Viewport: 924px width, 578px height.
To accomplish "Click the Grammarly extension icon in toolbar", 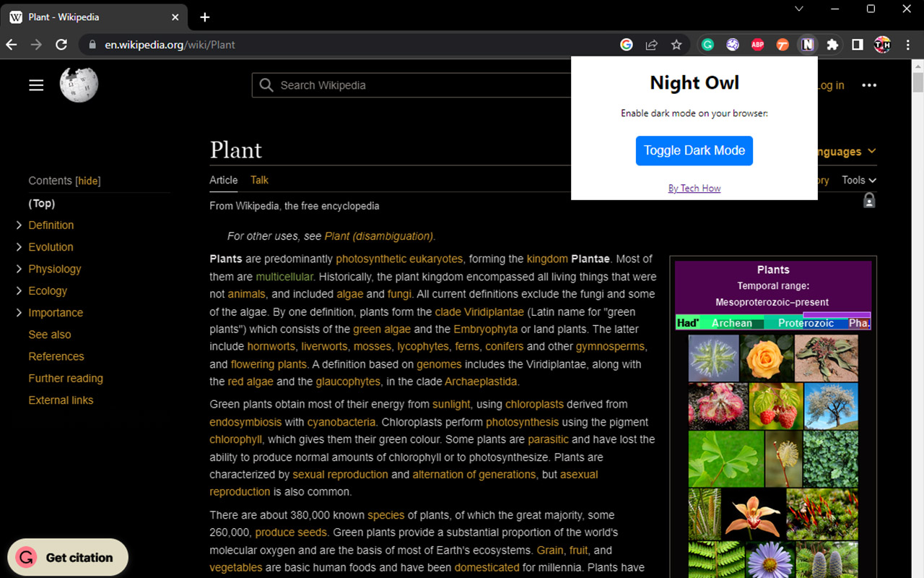I will coord(708,45).
